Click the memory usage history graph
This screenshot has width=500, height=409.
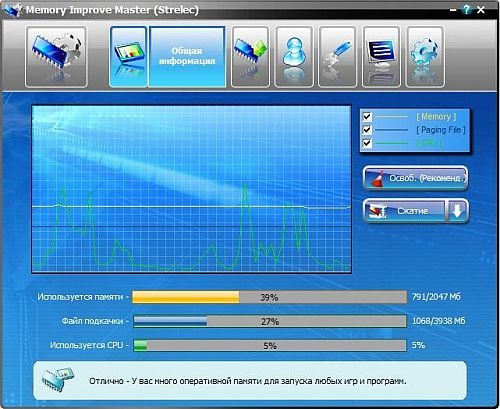[191, 189]
